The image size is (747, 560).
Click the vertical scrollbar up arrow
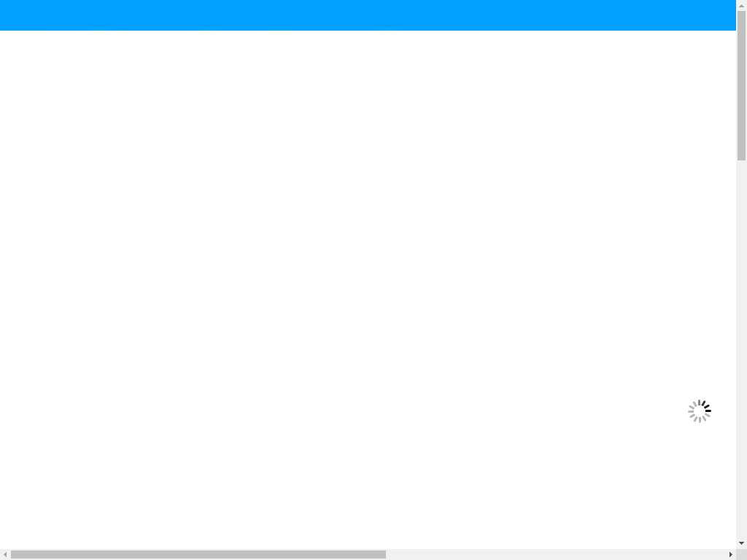[741, 5]
